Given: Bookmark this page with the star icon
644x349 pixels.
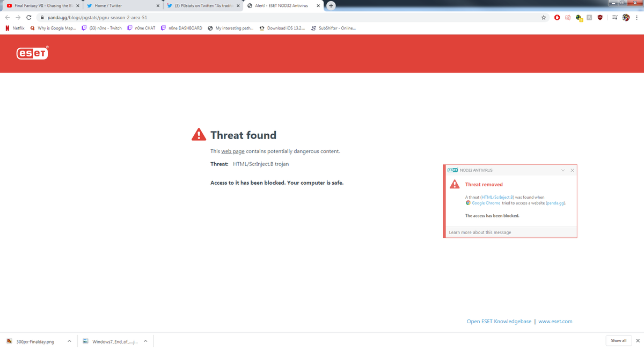Looking at the screenshot, I should (x=544, y=17).
